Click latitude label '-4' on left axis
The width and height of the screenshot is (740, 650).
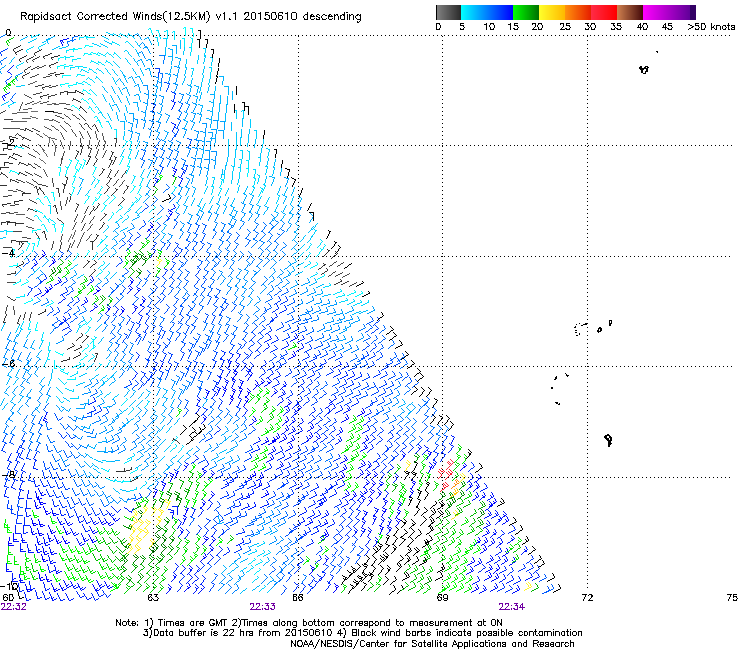9,253
